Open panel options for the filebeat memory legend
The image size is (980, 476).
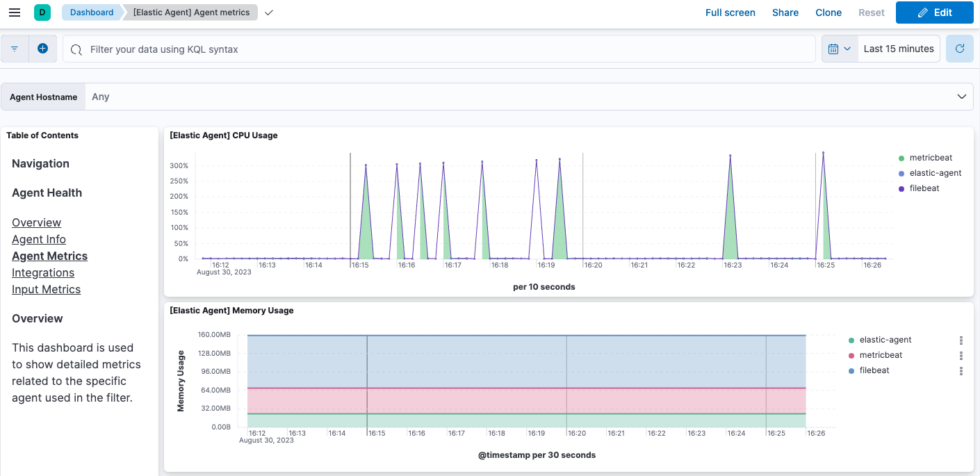tap(961, 370)
